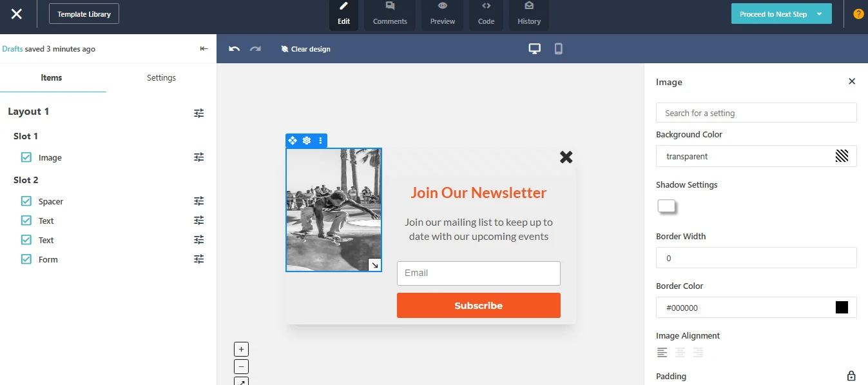
Task: Open settings for the Image item
Action: tap(199, 157)
